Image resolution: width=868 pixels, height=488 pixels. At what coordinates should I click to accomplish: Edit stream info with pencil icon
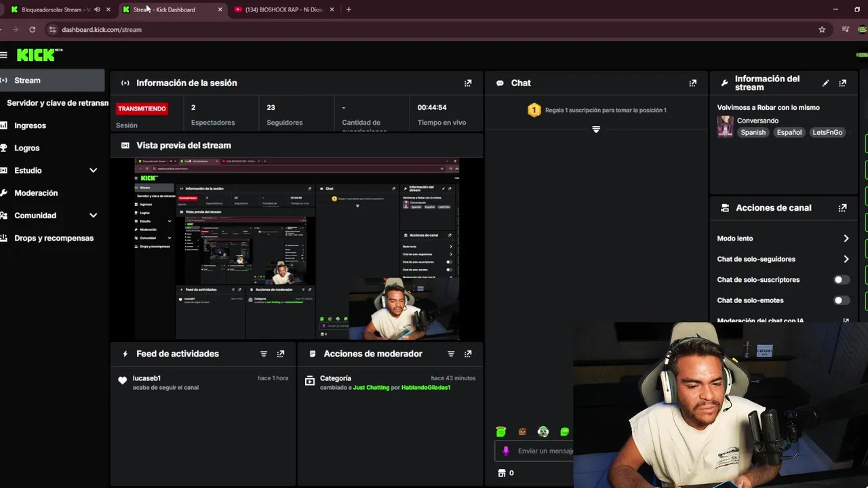(825, 83)
